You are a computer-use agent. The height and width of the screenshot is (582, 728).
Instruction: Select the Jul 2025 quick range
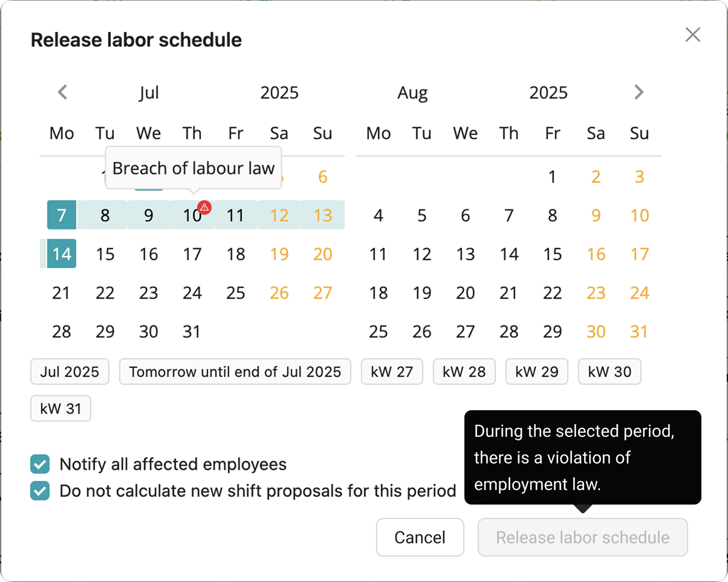click(x=69, y=372)
